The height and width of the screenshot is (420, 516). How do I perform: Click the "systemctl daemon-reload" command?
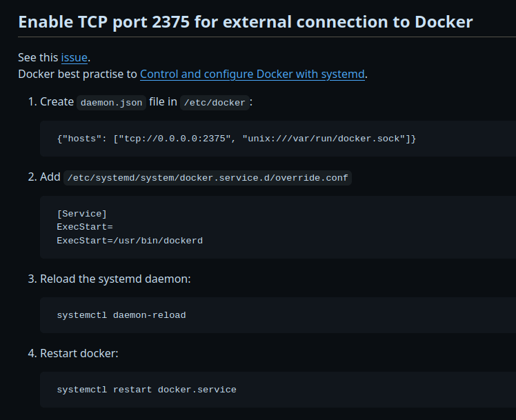pyautogui.click(x=121, y=315)
